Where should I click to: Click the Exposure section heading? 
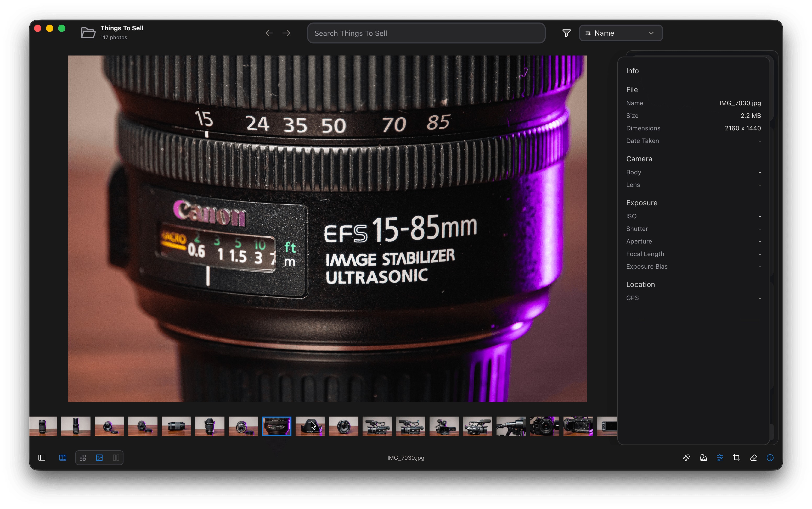point(641,203)
